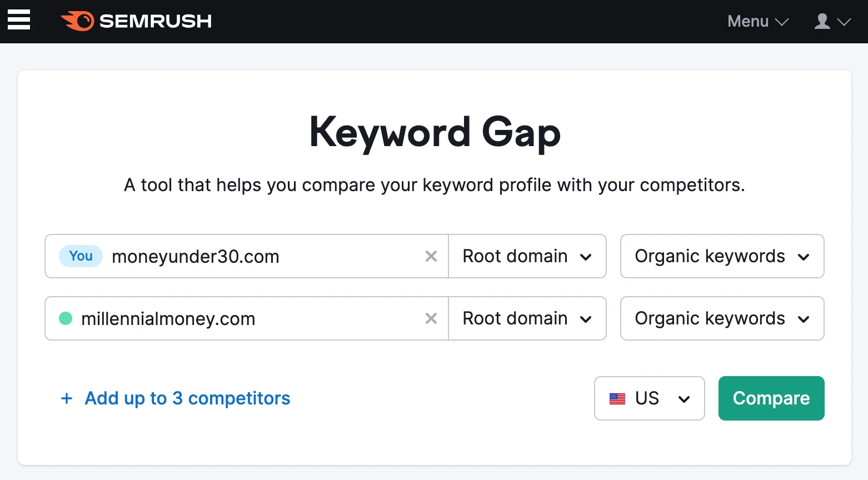Viewport: 868px width, 480px height.
Task: Clear the millennialmoney.com competitor field
Action: [x=431, y=318]
